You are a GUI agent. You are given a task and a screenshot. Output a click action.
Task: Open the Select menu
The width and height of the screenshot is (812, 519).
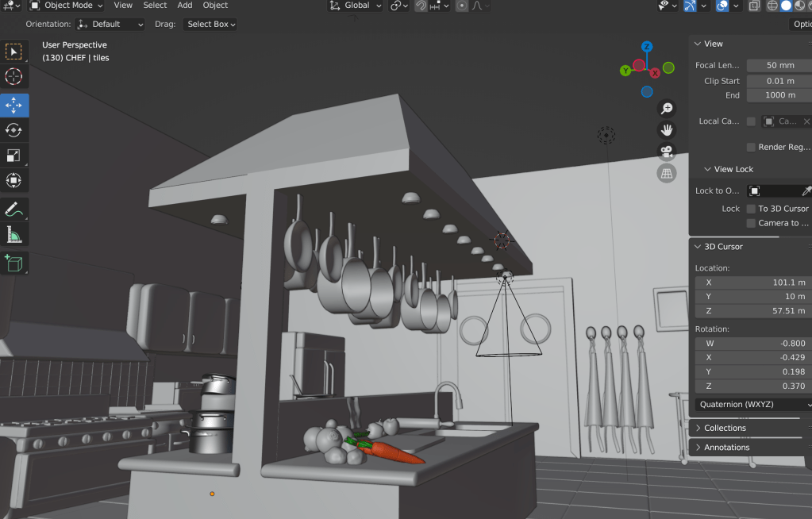coord(155,6)
